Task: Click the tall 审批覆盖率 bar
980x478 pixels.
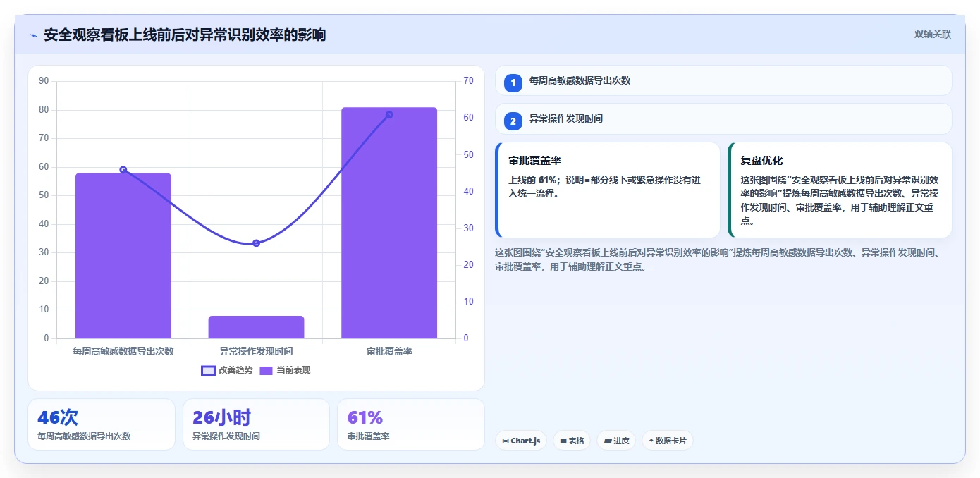Action: point(389,223)
